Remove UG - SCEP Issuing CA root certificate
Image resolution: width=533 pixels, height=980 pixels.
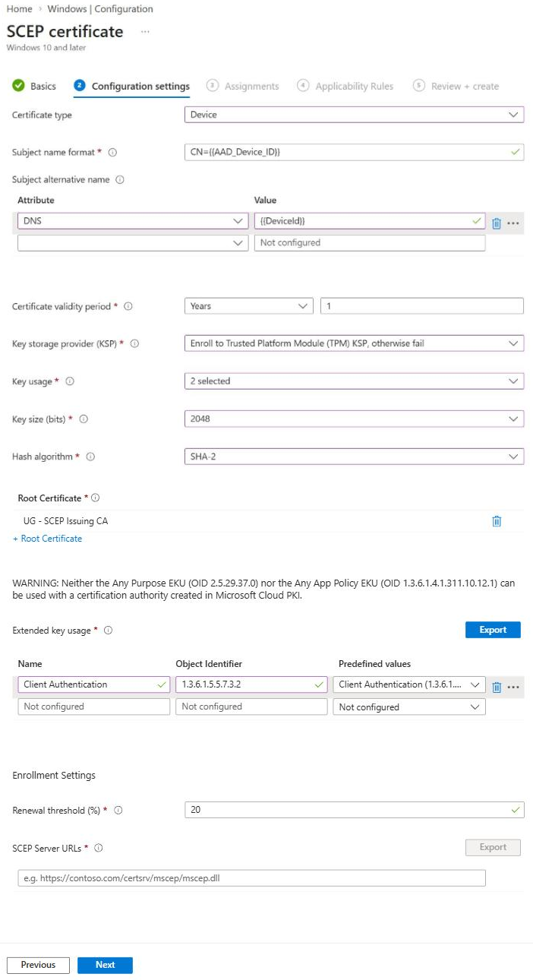tap(497, 521)
